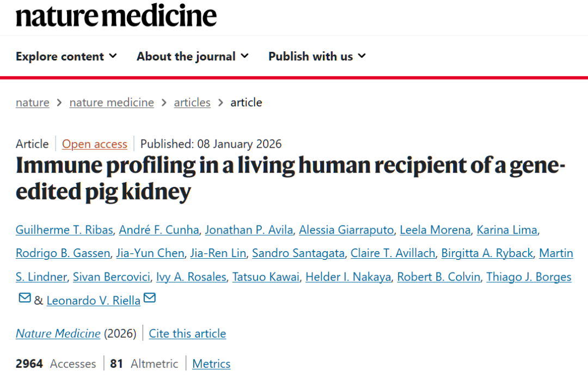Select author Sandro Santagata
Viewport: 588px width, 377px height.
298,253
